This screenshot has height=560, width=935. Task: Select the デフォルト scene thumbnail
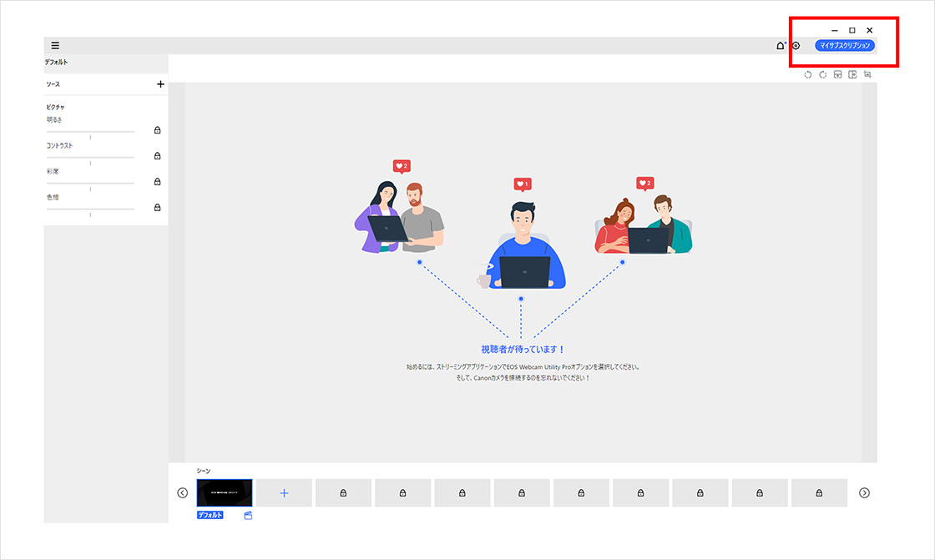coord(225,493)
